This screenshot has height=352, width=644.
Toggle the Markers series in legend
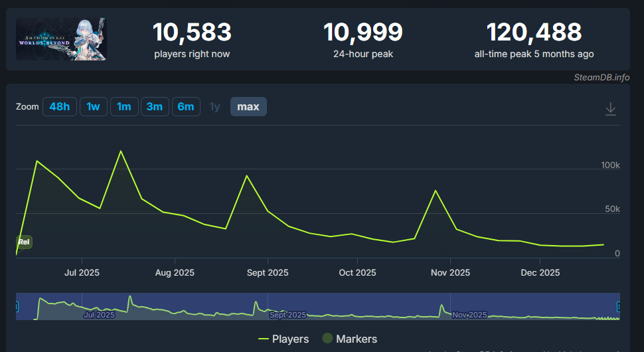[x=350, y=339]
